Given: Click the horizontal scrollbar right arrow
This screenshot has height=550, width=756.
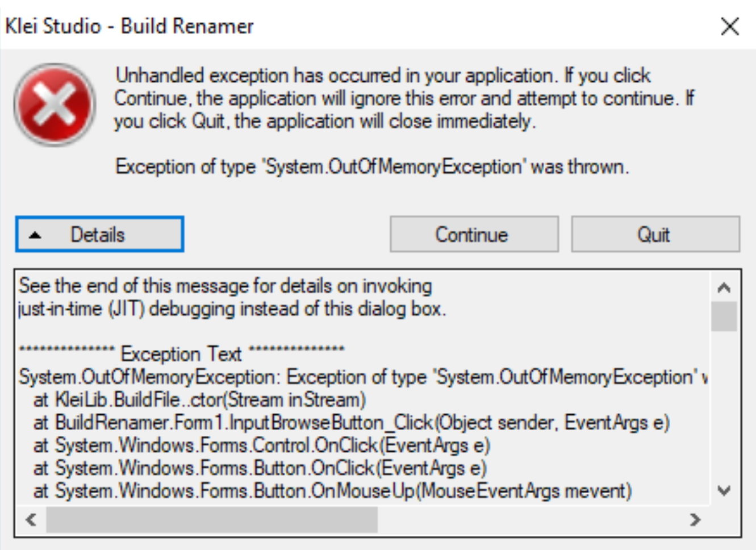Looking at the screenshot, I should click(x=695, y=519).
